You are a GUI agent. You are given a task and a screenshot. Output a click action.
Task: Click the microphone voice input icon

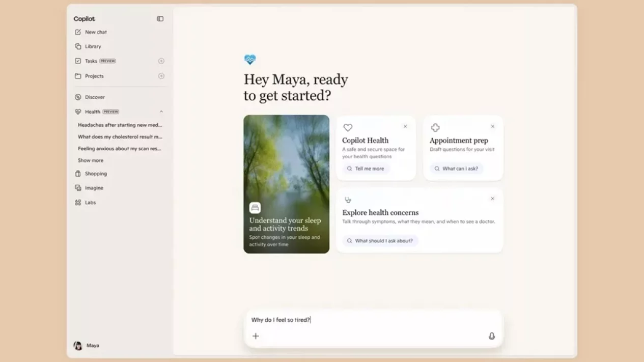(x=492, y=336)
